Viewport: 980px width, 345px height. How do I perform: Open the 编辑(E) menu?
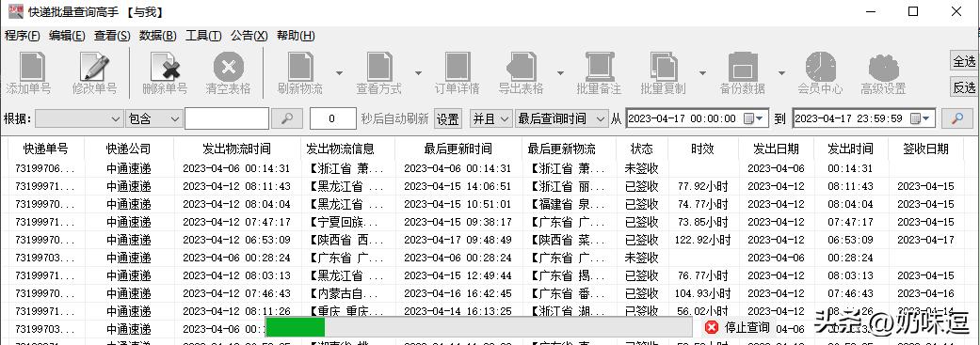(x=67, y=36)
